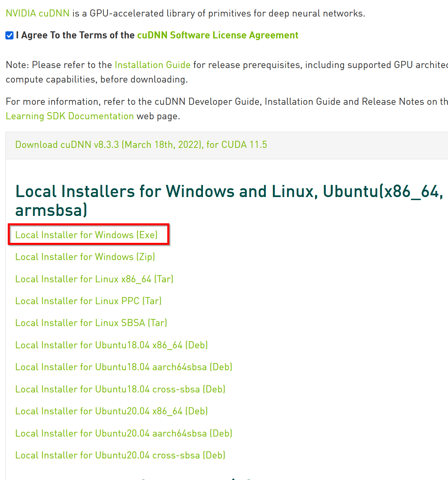Open the NVIDIA cuDNN link
Viewport: 448px width, 480px height.
tap(38, 13)
